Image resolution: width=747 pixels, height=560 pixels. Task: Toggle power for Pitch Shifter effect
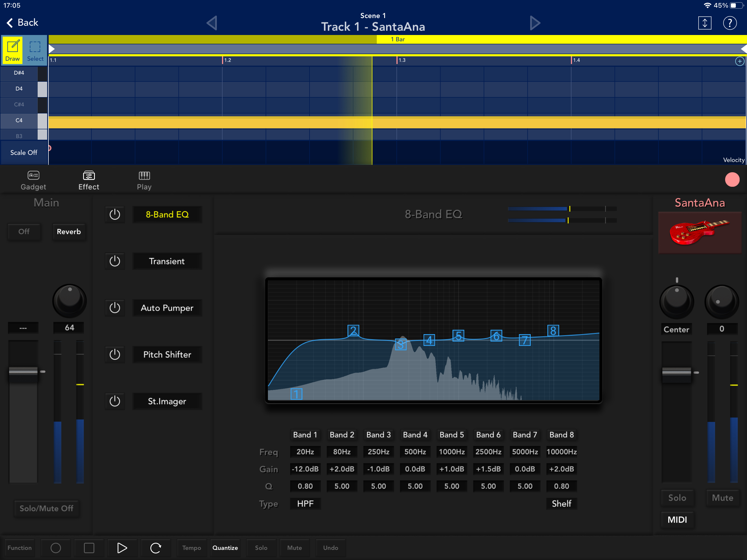115,354
